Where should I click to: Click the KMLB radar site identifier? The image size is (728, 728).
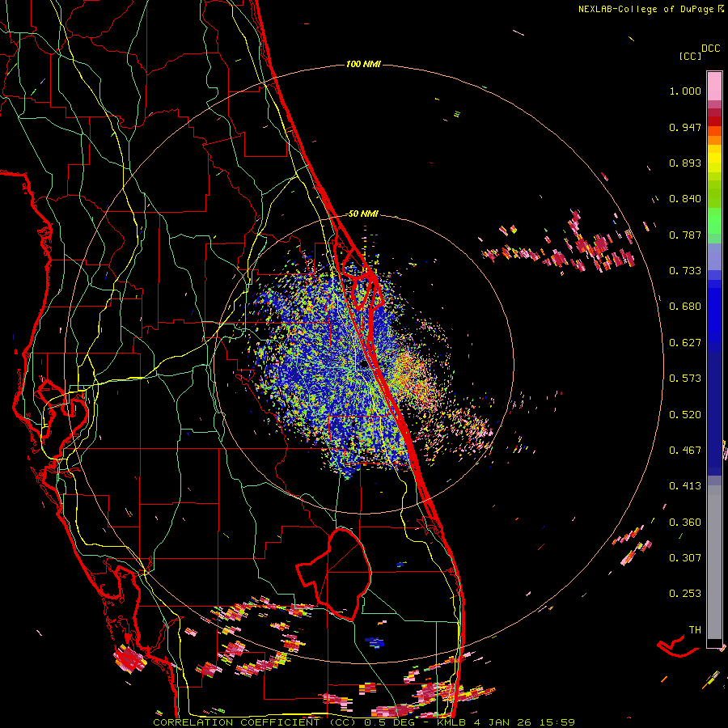pyautogui.click(x=452, y=722)
